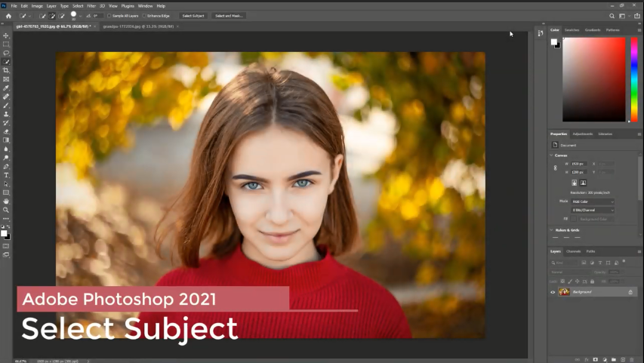
Task: Activate the Zoom tool
Action: [6, 210]
